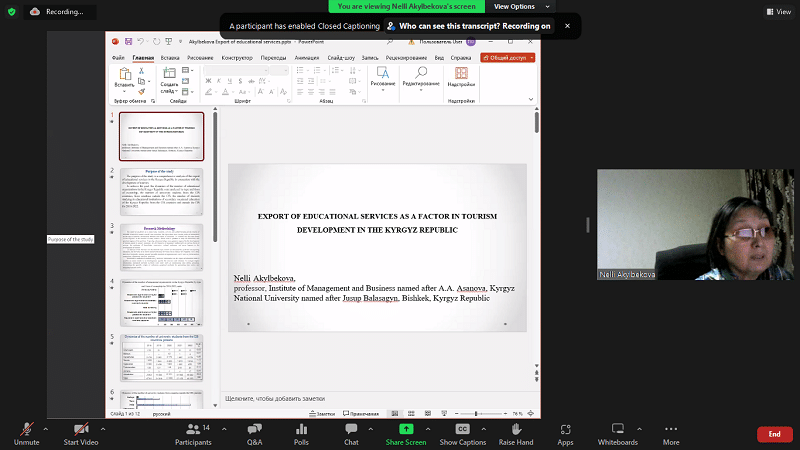Open the Participants panel
The width and height of the screenshot is (800, 450).
[192, 428]
